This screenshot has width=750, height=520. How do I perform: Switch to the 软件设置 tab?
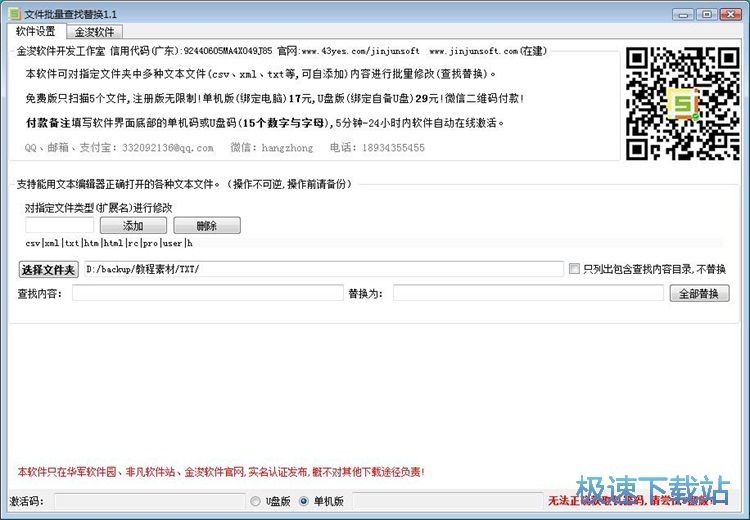pos(35,32)
